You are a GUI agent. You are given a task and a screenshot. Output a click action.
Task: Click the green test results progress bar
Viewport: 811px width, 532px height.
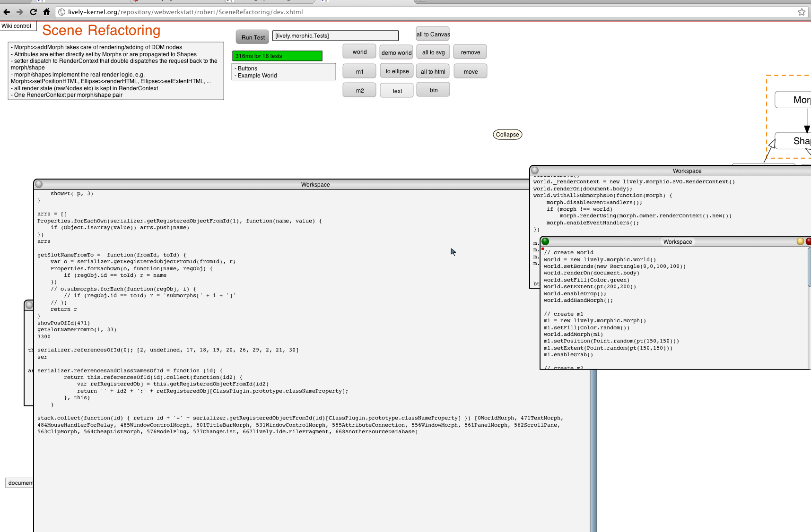coord(277,56)
